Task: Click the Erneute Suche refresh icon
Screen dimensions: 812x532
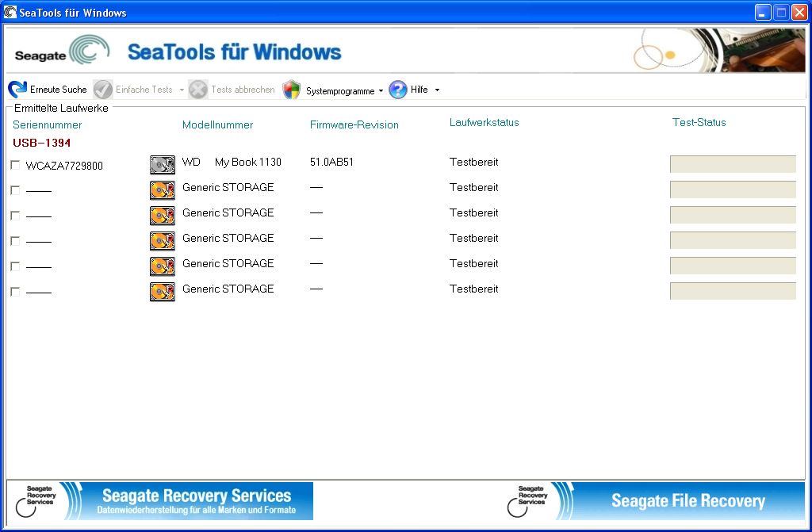Action: (x=17, y=90)
